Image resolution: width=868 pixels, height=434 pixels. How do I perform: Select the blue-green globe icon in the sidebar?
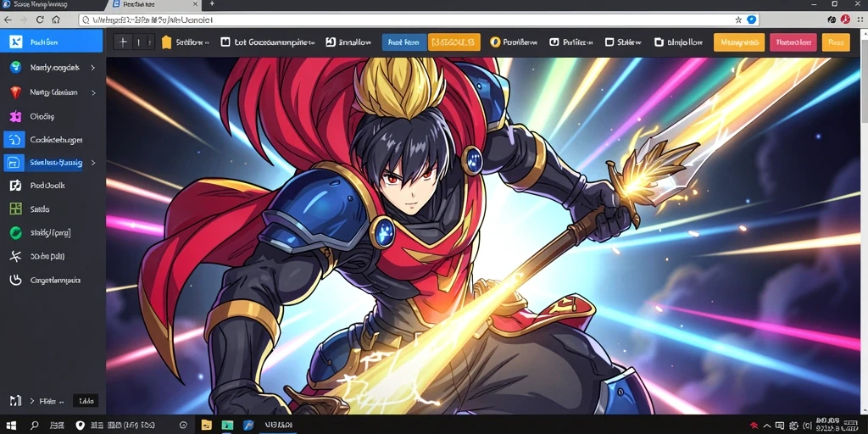[x=15, y=68]
